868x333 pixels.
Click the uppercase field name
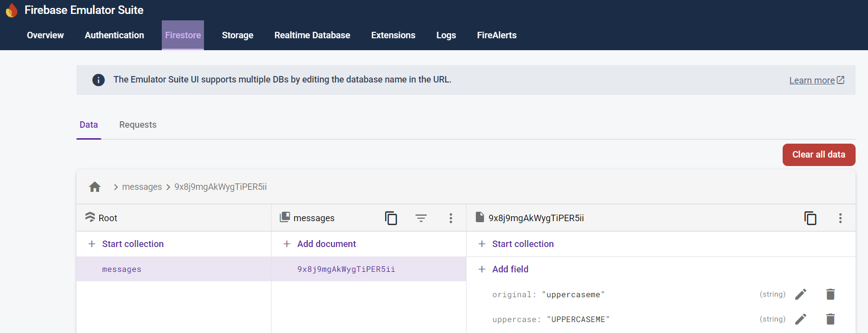click(516, 319)
